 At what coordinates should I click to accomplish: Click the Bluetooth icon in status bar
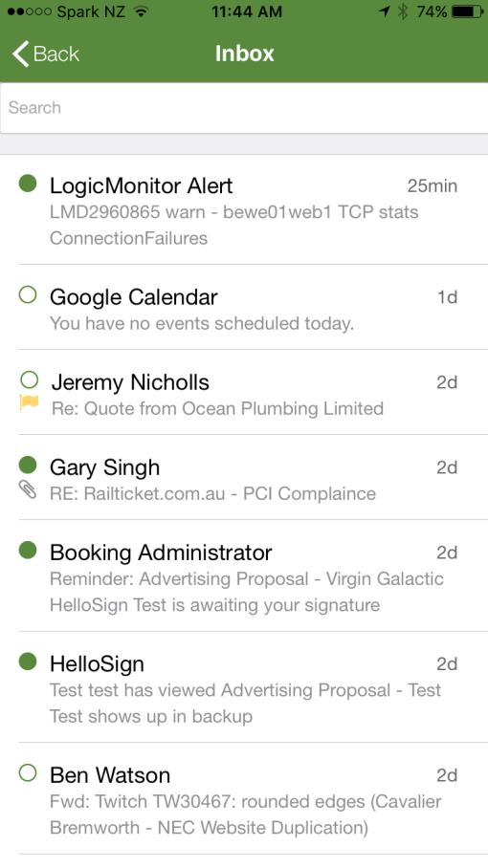click(403, 11)
